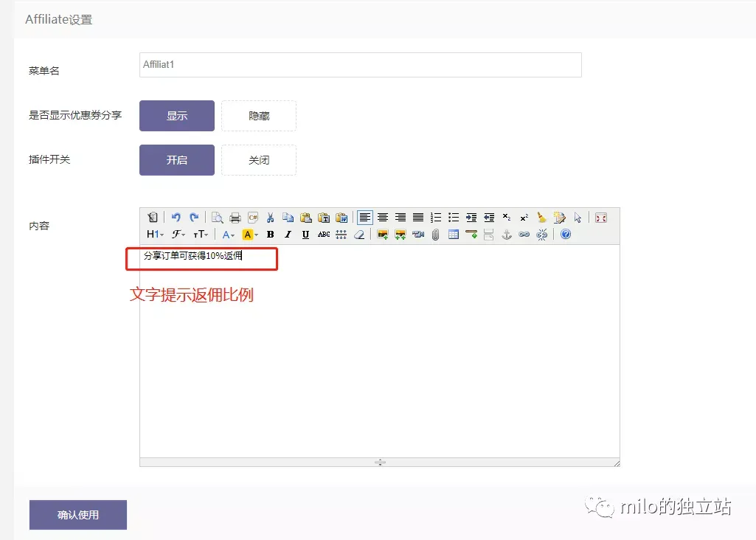Open the font family dropdown
This screenshot has width=756, height=540.
tap(178, 235)
